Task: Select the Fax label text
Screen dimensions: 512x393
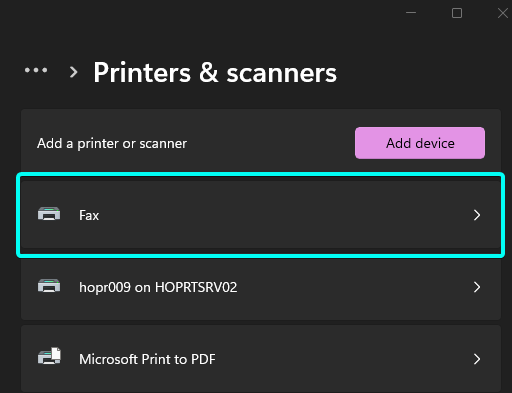Action: 89,215
